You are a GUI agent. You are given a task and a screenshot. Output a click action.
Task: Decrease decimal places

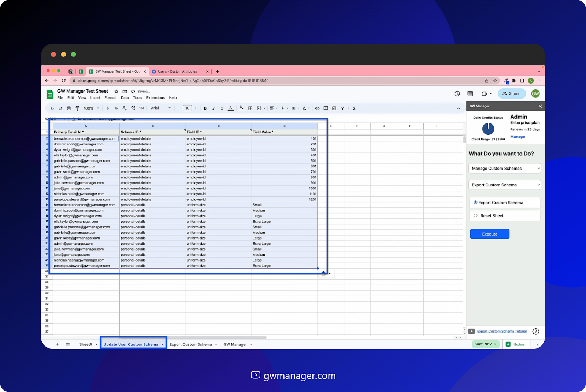pos(125,108)
